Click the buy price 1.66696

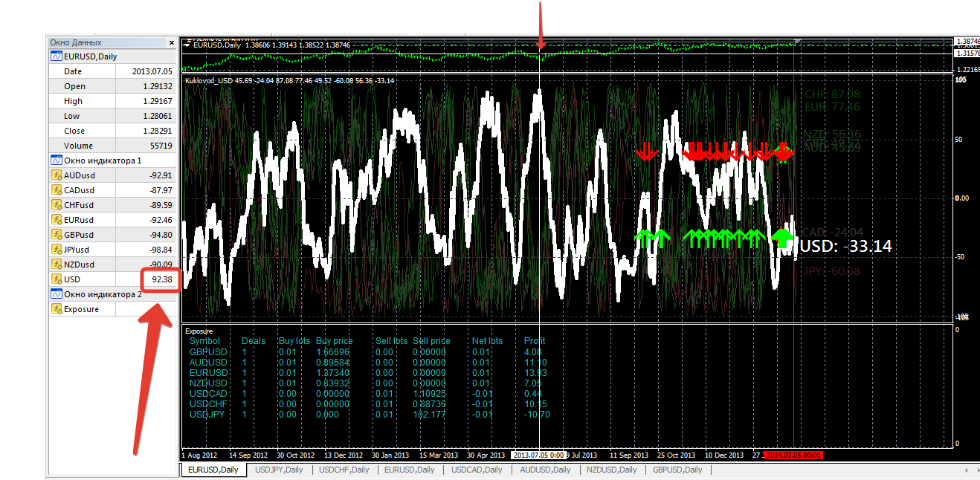coord(332,351)
